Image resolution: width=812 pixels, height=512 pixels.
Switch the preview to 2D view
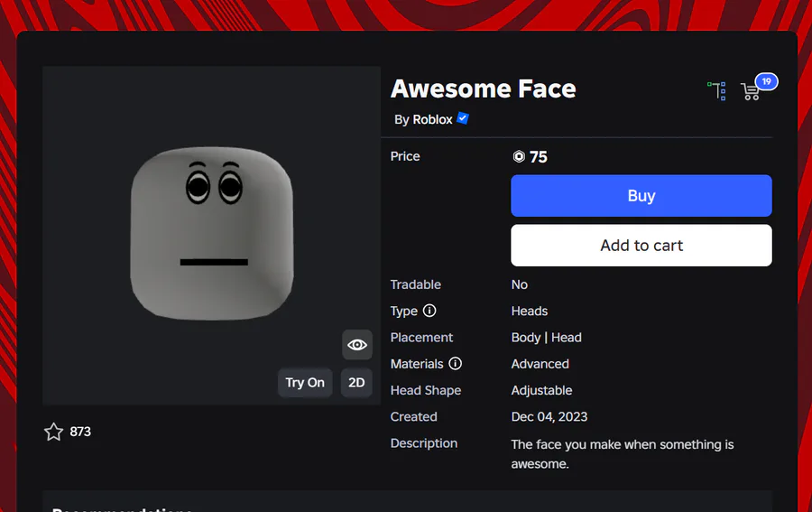tap(356, 382)
